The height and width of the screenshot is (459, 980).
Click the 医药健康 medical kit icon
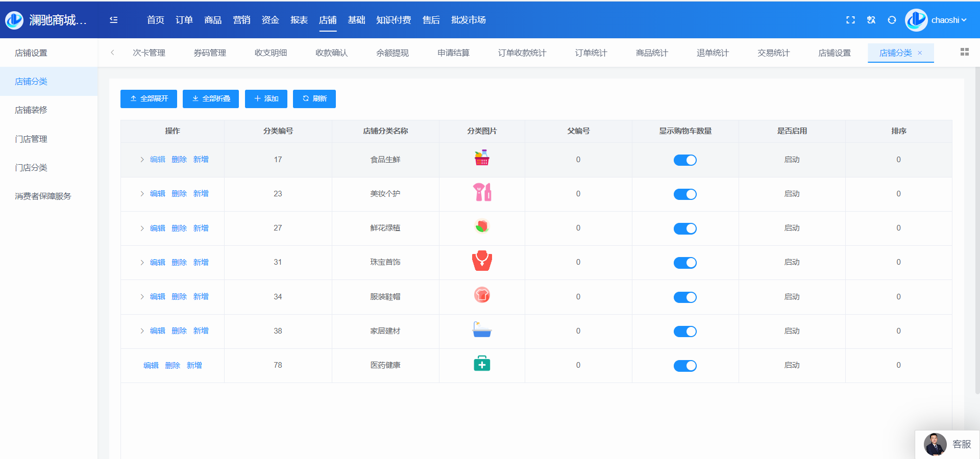[481, 365]
